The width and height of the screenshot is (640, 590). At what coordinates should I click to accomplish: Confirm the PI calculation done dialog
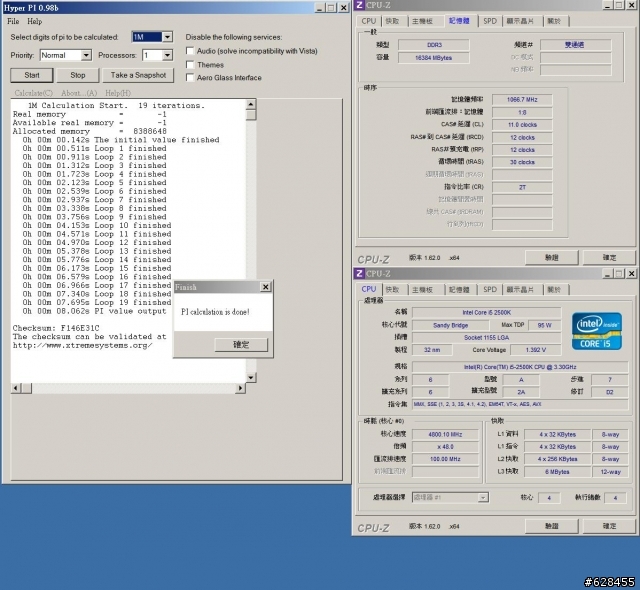(x=241, y=344)
